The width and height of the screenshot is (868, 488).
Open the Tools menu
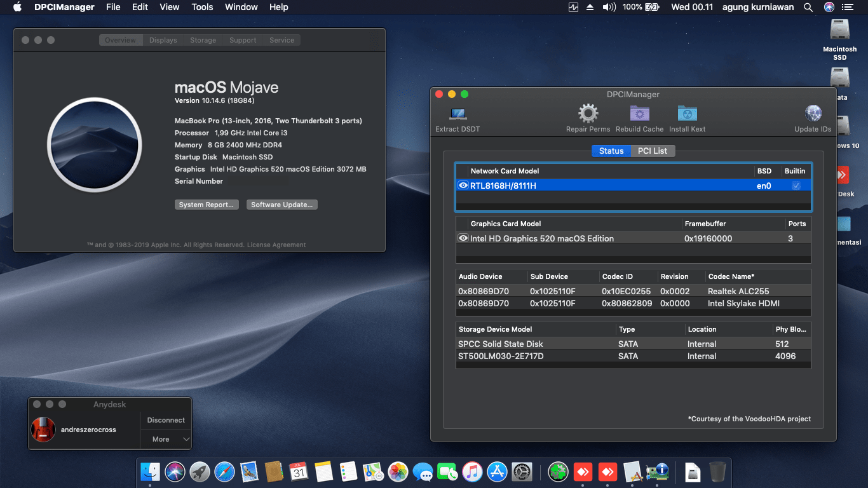click(x=202, y=7)
